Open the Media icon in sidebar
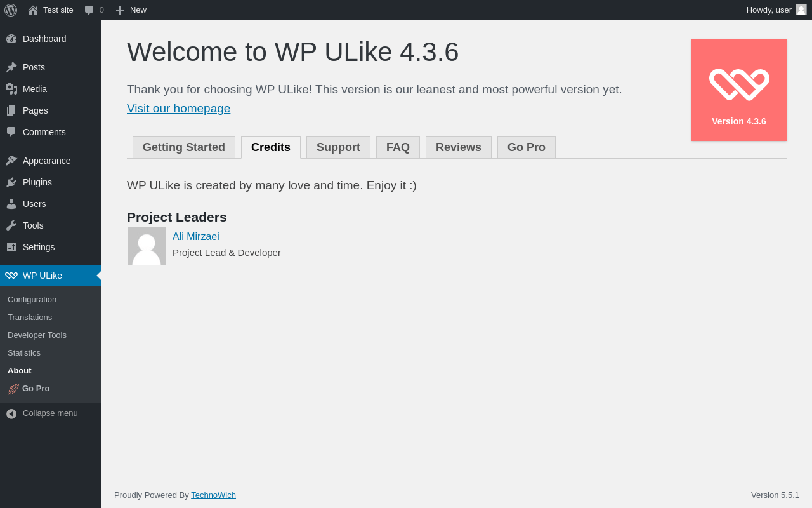 pyautogui.click(x=11, y=89)
